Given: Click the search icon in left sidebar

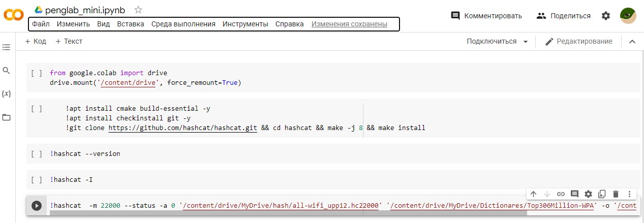Looking at the screenshot, I should [6, 71].
